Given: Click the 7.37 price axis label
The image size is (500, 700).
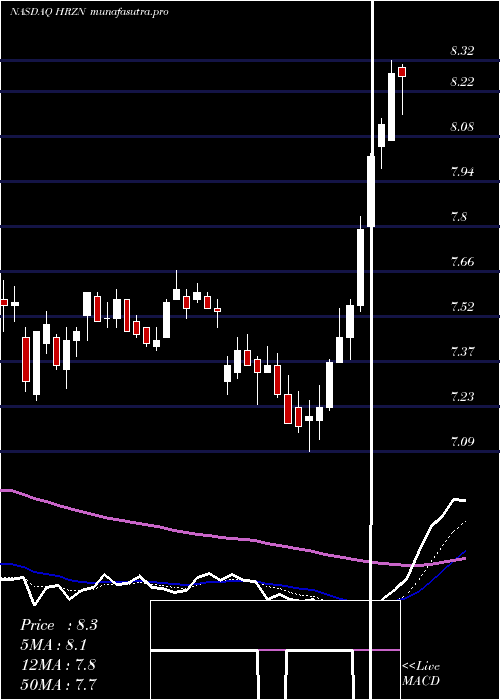Looking at the screenshot, I should click(x=462, y=351).
